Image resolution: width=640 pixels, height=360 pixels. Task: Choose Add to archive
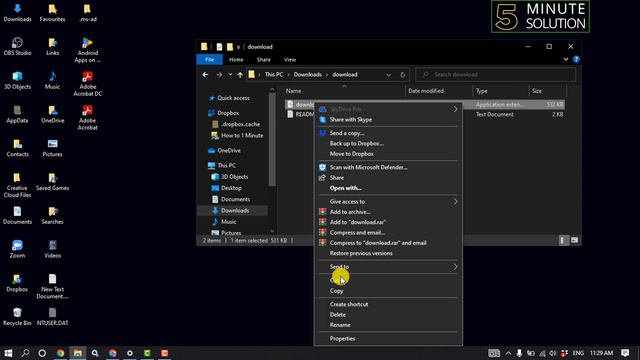click(388, 212)
